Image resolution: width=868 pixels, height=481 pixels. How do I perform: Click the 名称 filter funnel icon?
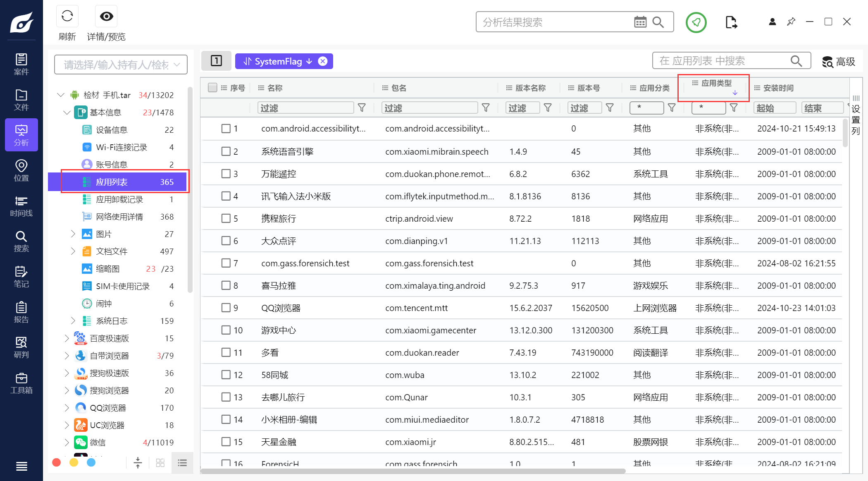[362, 108]
